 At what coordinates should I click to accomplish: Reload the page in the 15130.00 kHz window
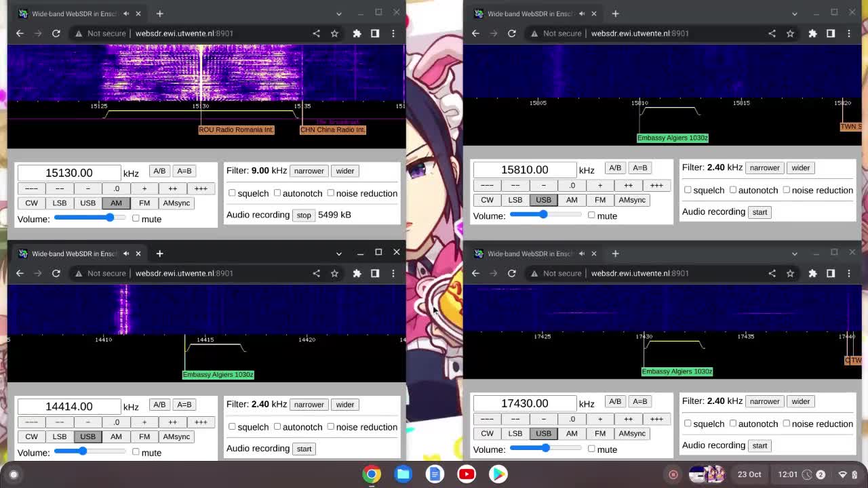(x=56, y=33)
